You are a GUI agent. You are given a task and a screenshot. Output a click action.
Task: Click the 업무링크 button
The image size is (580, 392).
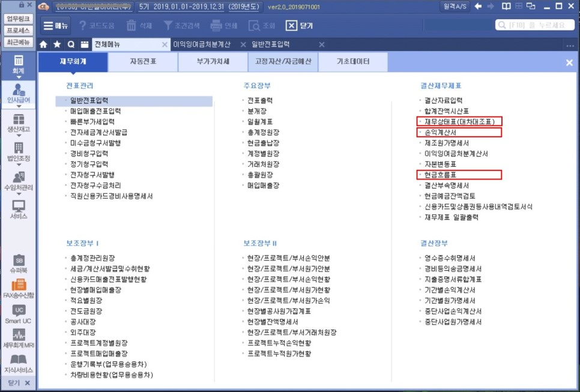click(19, 19)
